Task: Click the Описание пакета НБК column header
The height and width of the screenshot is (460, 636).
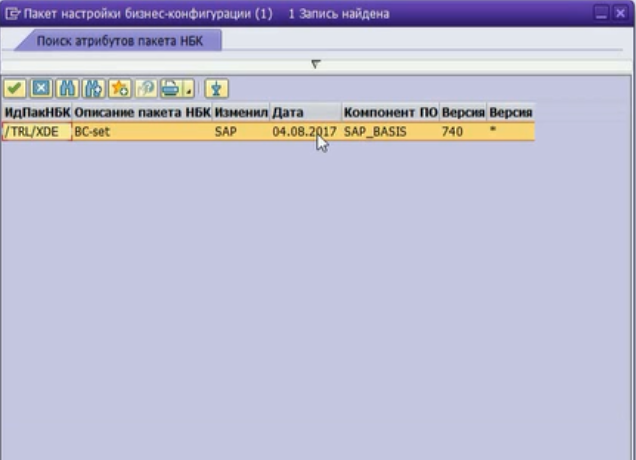Action: (141, 112)
